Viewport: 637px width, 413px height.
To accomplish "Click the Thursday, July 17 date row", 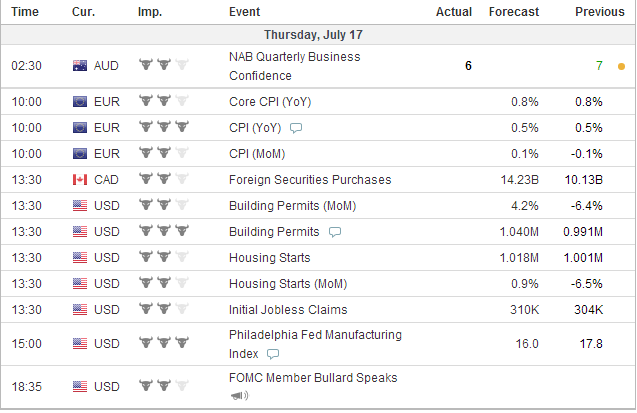I will (318, 35).
